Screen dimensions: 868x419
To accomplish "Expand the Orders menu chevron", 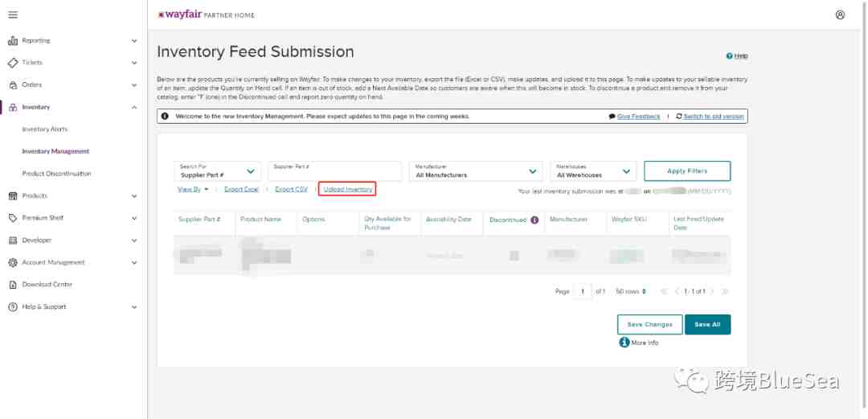I will point(134,84).
